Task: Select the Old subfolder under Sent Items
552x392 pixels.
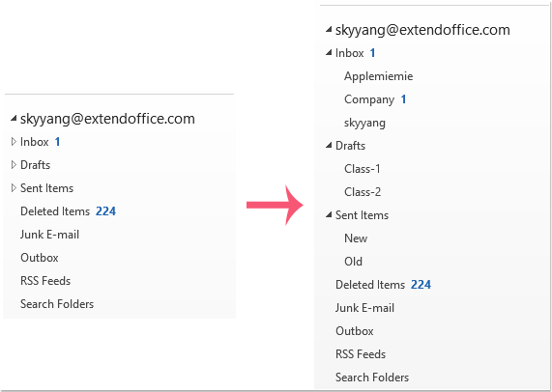Action: 353,262
